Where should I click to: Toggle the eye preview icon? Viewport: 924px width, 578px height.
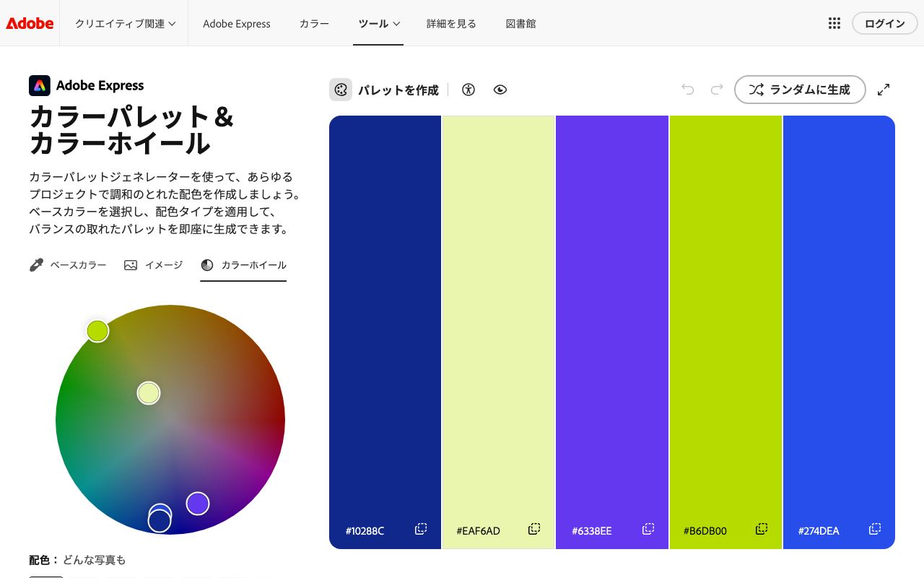pos(500,90)
